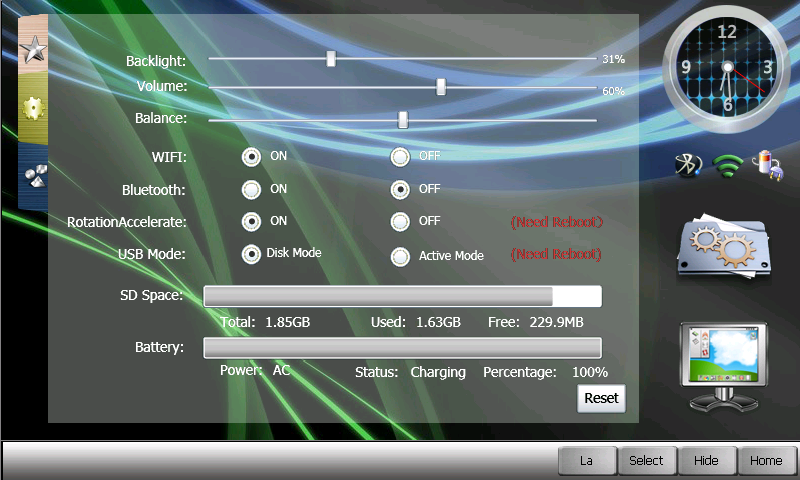This screenshot has width=800, height=480.
Task: Click the Backlight slider handle
Action: pyautogui.click(x=331, y=59)
